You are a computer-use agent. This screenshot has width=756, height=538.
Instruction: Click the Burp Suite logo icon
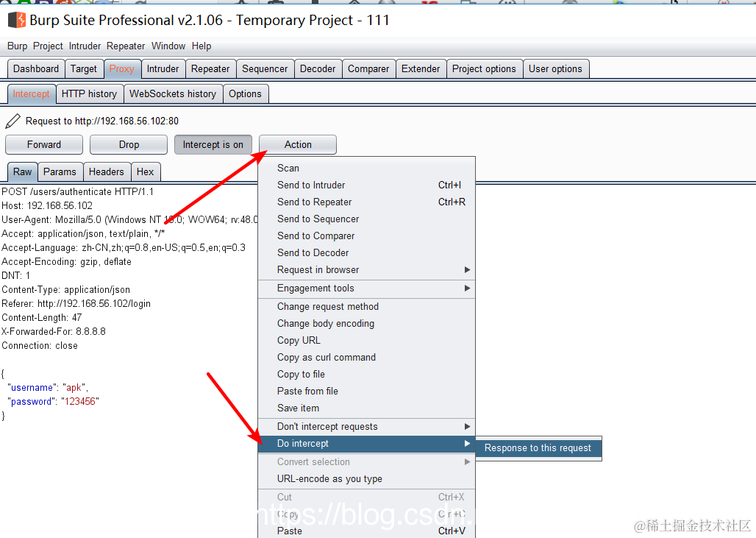[x=17, y=20]
